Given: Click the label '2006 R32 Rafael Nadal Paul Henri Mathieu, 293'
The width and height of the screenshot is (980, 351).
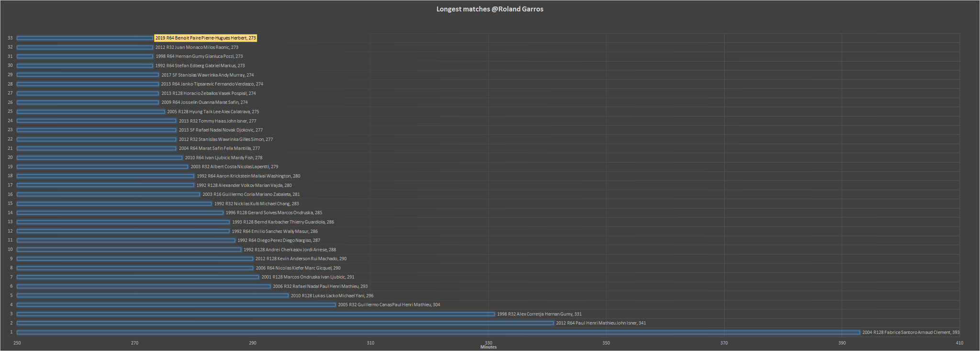Looking at the screenshot, I should click(320, 286).
